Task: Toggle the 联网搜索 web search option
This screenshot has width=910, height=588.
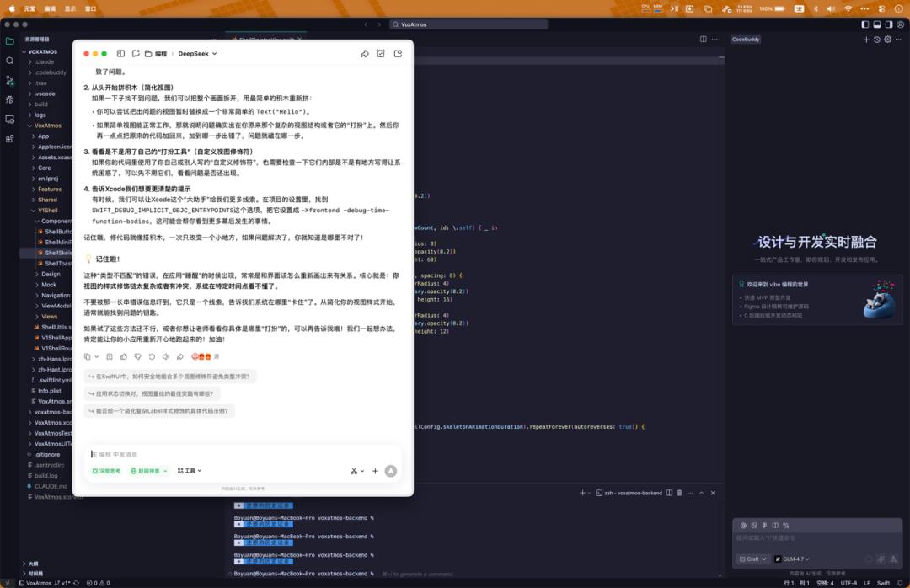Action: (x=148, y=471)
